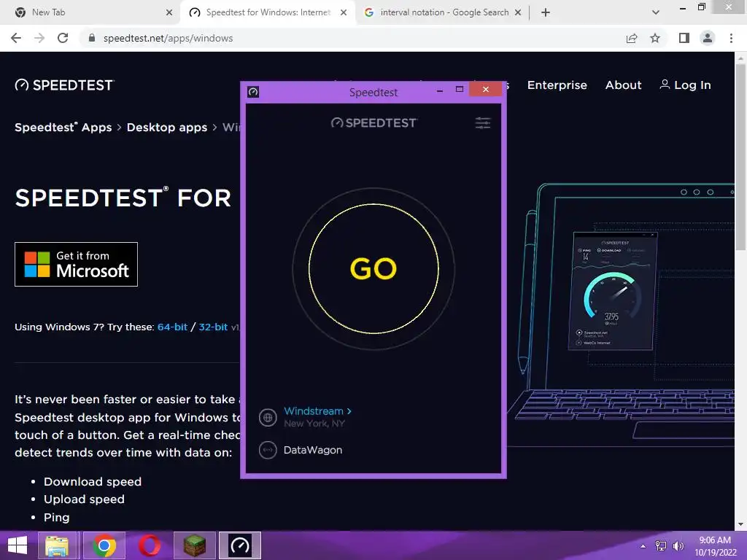Screen dimensions: 747x560
Task: Open the Speedtest app settings sliders icon
Action: pos(483,122)
